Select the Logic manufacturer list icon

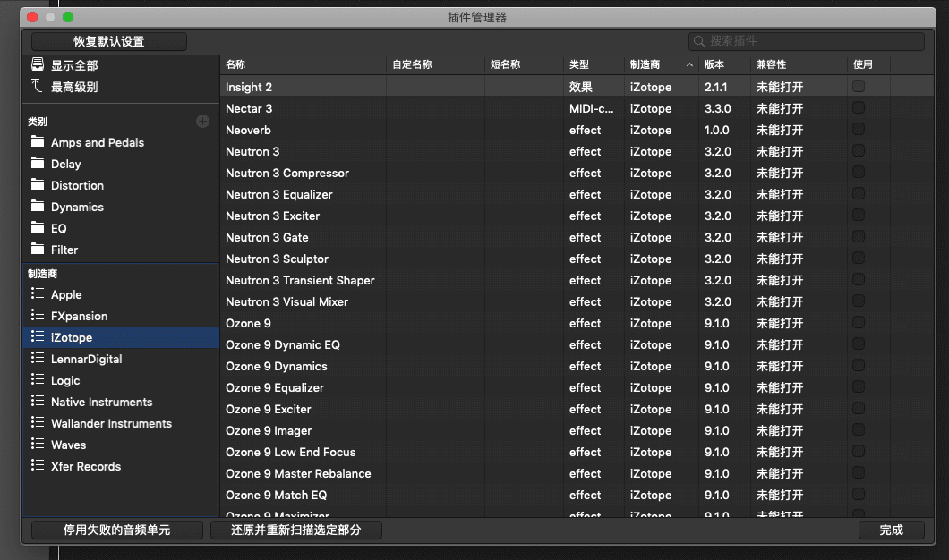coord(38,380)
